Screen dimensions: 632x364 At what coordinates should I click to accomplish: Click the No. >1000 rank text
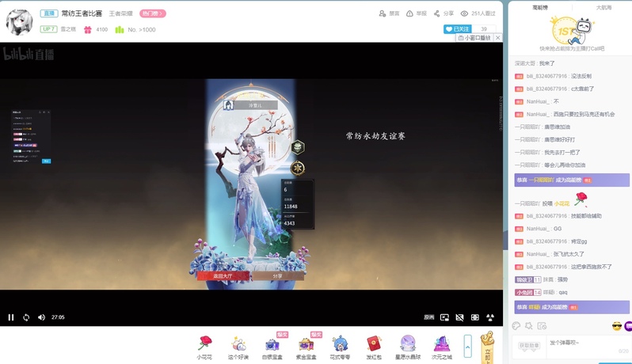tap(142, 29)
